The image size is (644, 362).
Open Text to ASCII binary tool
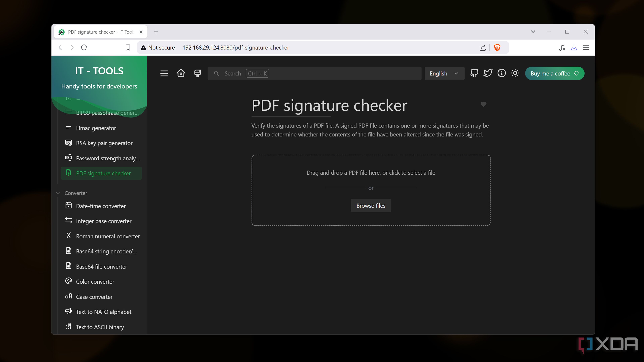[101, 327]
